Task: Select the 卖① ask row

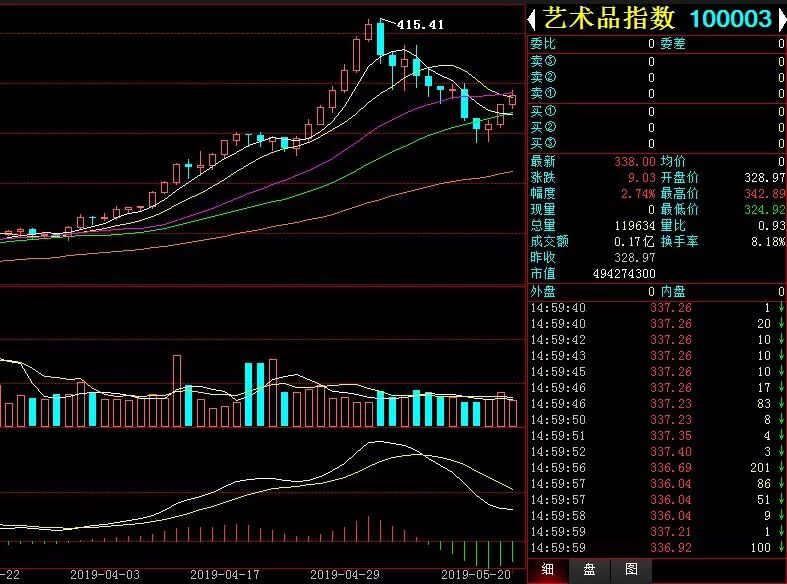Action: pos(657,93)
